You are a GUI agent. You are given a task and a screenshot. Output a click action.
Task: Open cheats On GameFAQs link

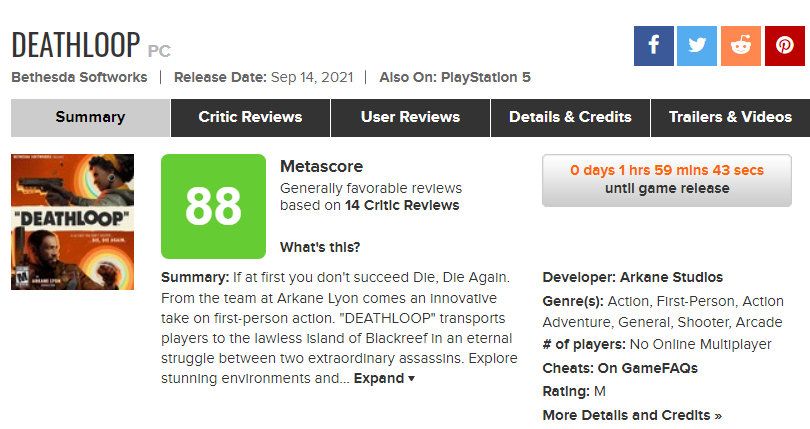pyautogui.click(x=647, y=368)
